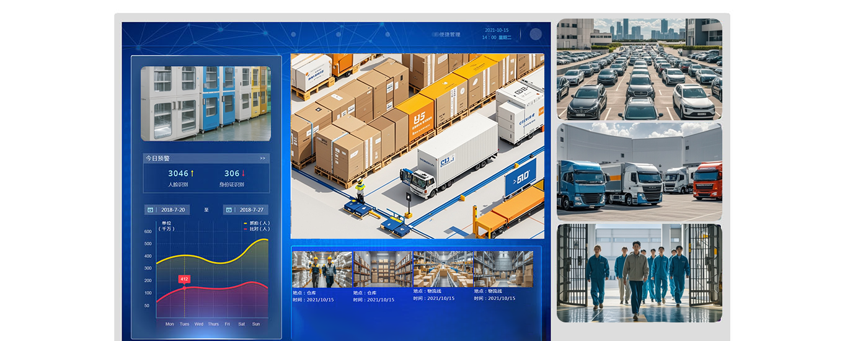Open the storage lockers camera image
Viewport: 868px width, 341px height.
tap(206, 104)
